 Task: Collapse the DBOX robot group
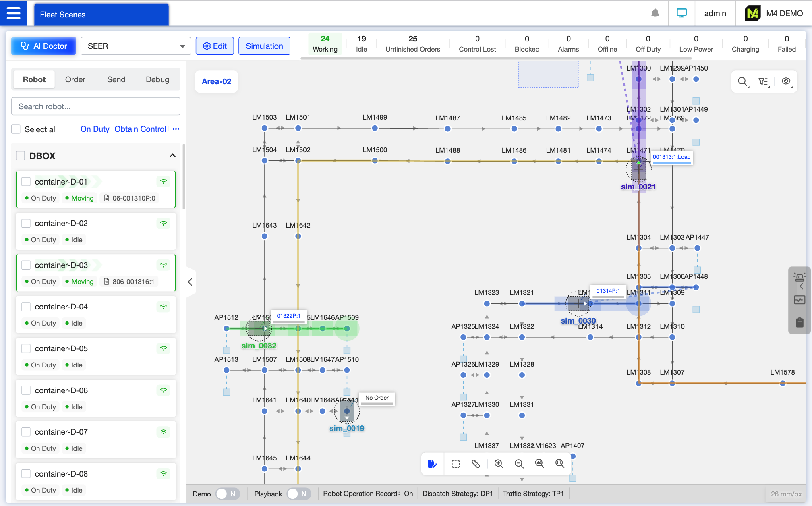click(x=172, y=156)
